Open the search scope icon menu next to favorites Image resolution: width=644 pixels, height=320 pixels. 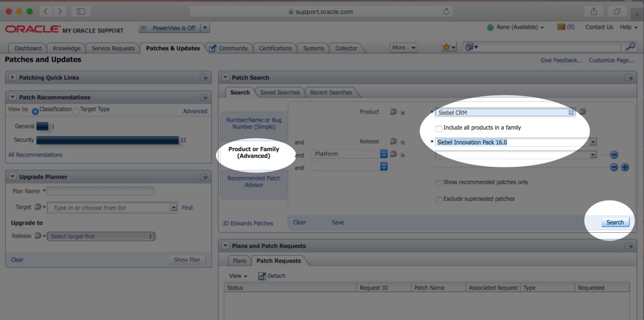471,47
